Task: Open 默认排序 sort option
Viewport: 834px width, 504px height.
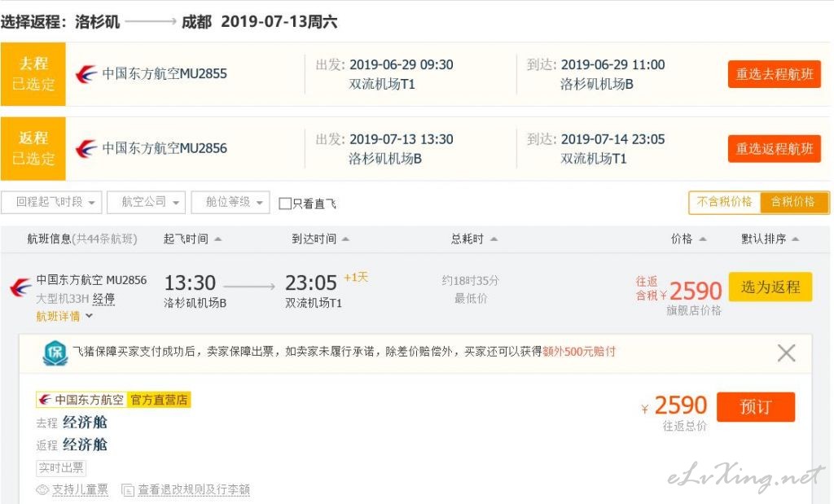Action: point(770,239)
